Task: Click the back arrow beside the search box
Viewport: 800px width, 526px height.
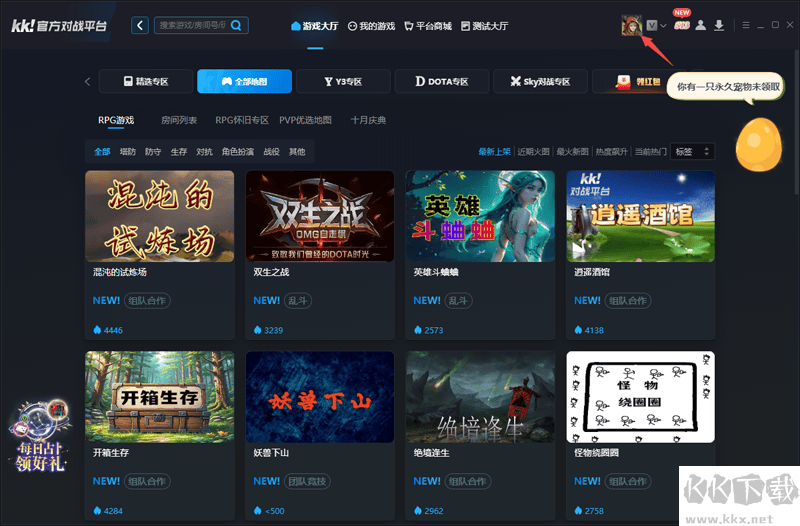Action: 139,25
